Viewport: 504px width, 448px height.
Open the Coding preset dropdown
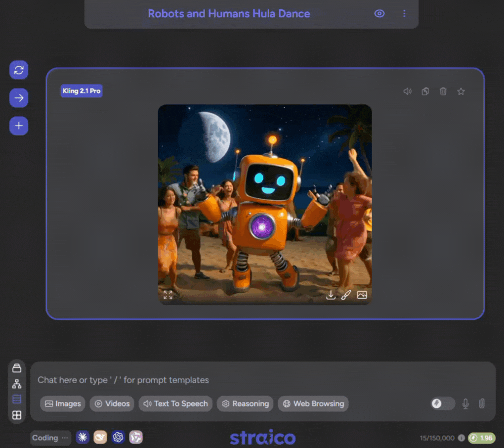50,438
